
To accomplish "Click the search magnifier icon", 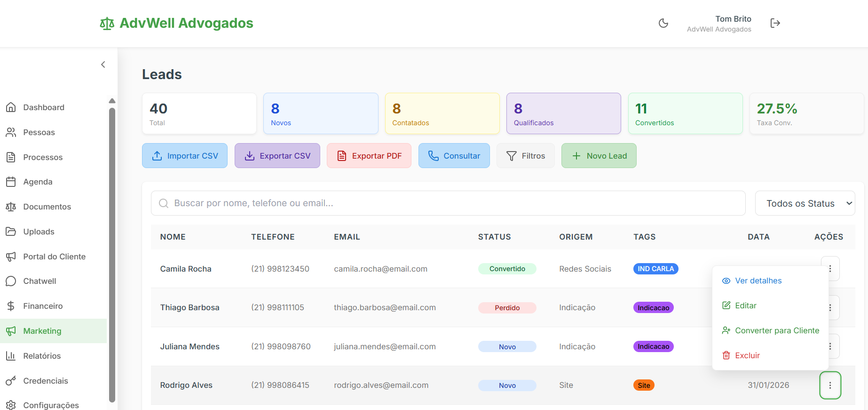I will [164, 203].
